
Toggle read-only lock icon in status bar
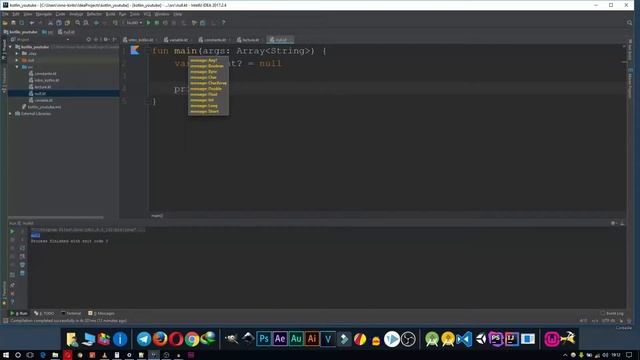(621, 321)
